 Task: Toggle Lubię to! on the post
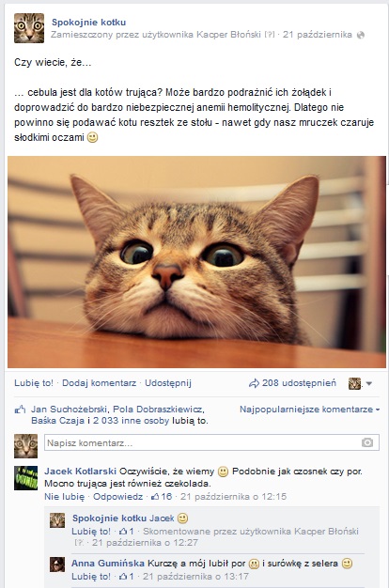[34, 383]
